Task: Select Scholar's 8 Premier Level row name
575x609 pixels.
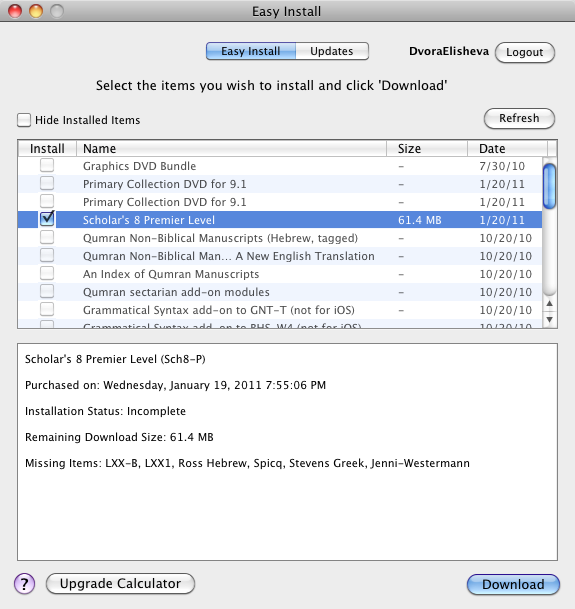Action: coord(149,220)
